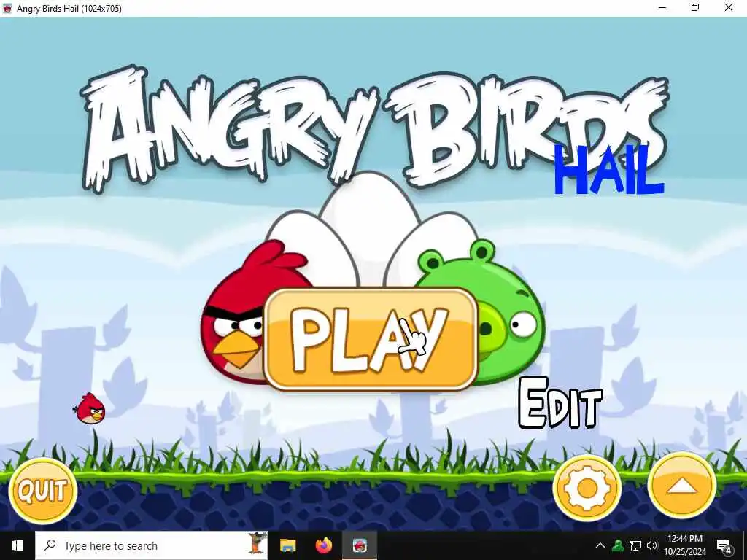Select the Angry Birds taskbar icon

point(360,545)
